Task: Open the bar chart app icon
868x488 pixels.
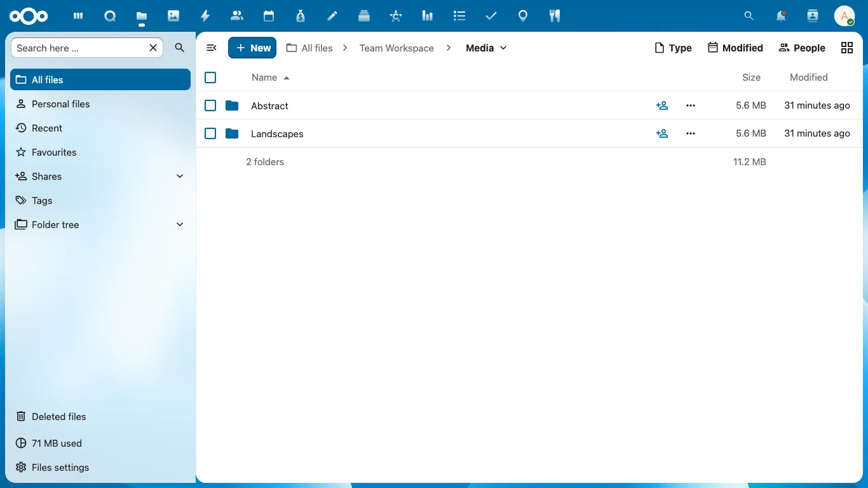Action: click(x=428, y=16)
